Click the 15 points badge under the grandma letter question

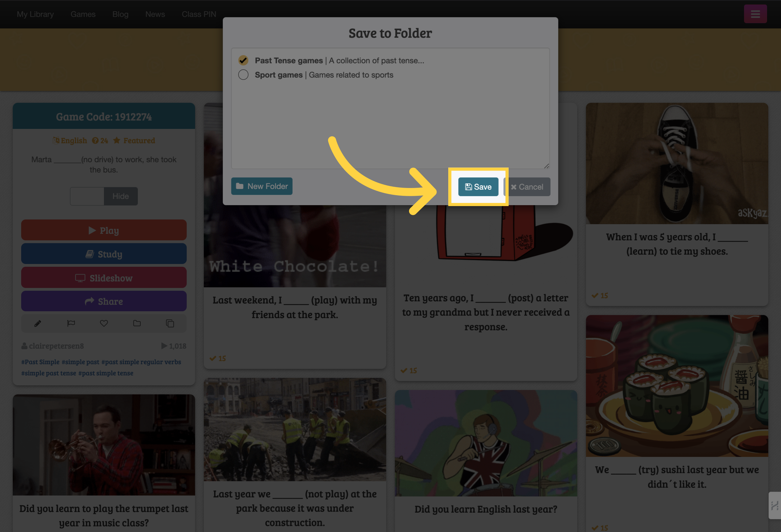click(409, 370)
